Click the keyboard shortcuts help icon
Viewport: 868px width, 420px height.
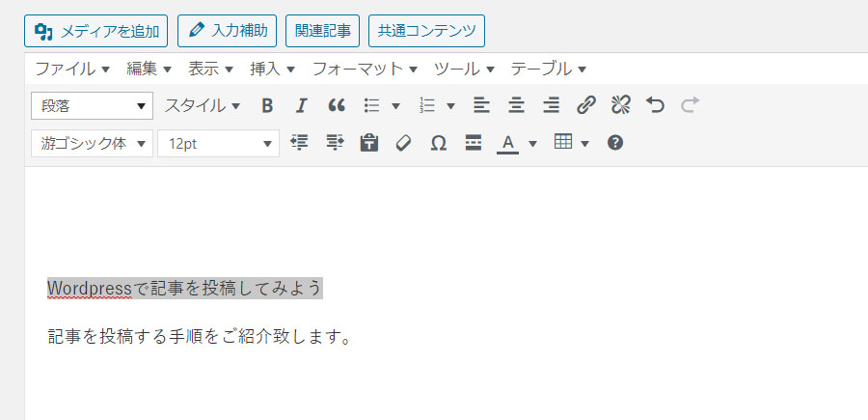[615, 143]
